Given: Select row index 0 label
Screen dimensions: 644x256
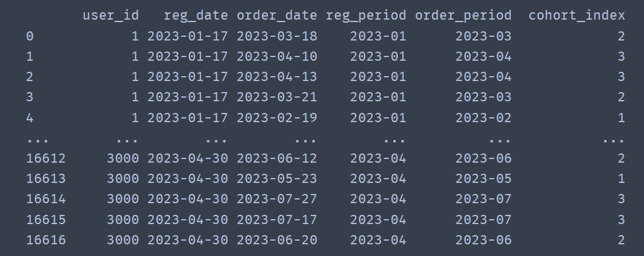Looking at the screenshot, I should coord(29,36).
